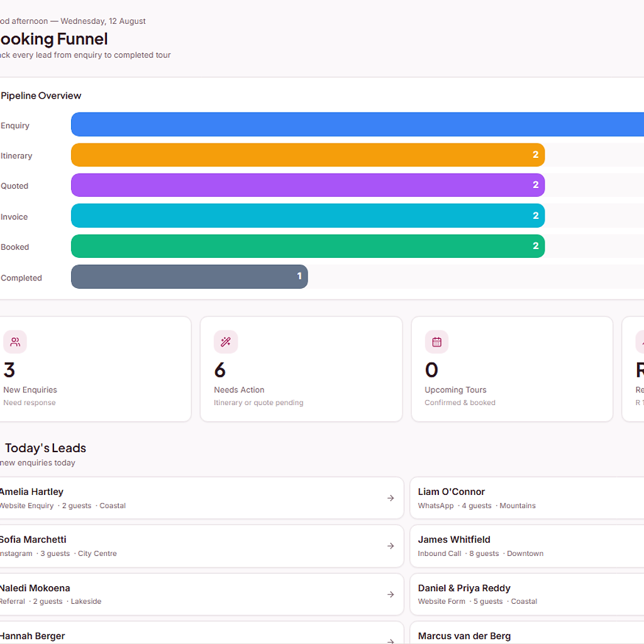Click the Itinerary stage label
The height and width of the screenshot is (644, 644).
pyautogui.click(x=16, y=156)
